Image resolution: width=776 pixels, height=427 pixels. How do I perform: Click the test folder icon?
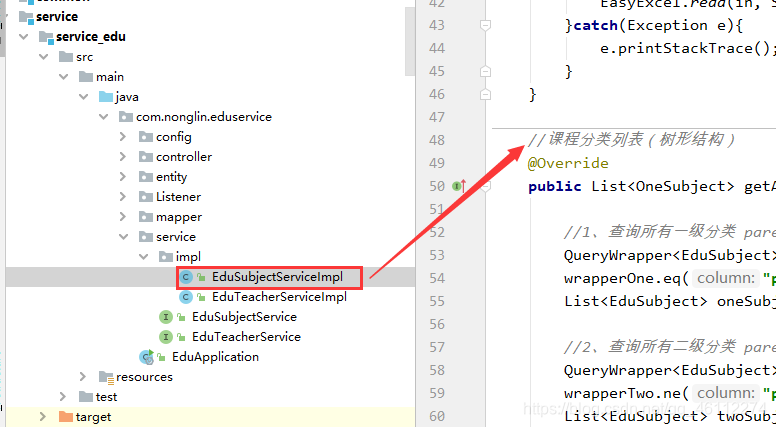pos(86,396)
